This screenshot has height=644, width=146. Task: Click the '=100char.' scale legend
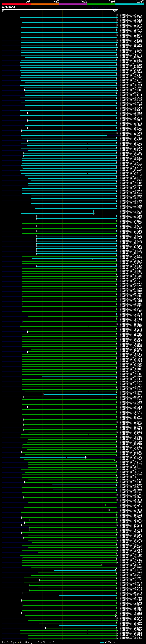coord(110,642)
